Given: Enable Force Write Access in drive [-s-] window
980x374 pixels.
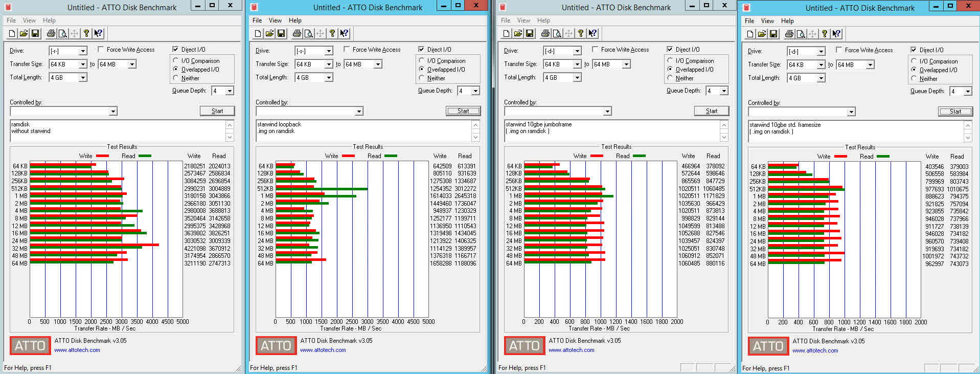Looking at the screenshot, I should (x=347, y=49).
